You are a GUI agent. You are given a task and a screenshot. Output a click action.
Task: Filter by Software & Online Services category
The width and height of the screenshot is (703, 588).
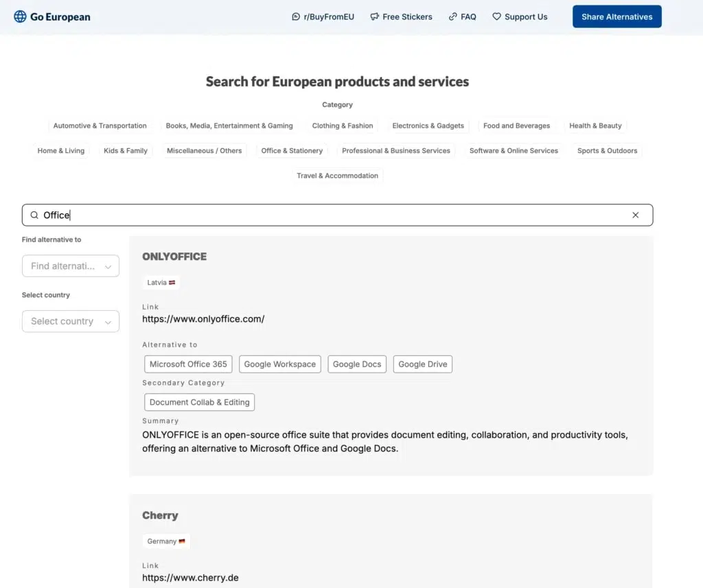point(514,151)
